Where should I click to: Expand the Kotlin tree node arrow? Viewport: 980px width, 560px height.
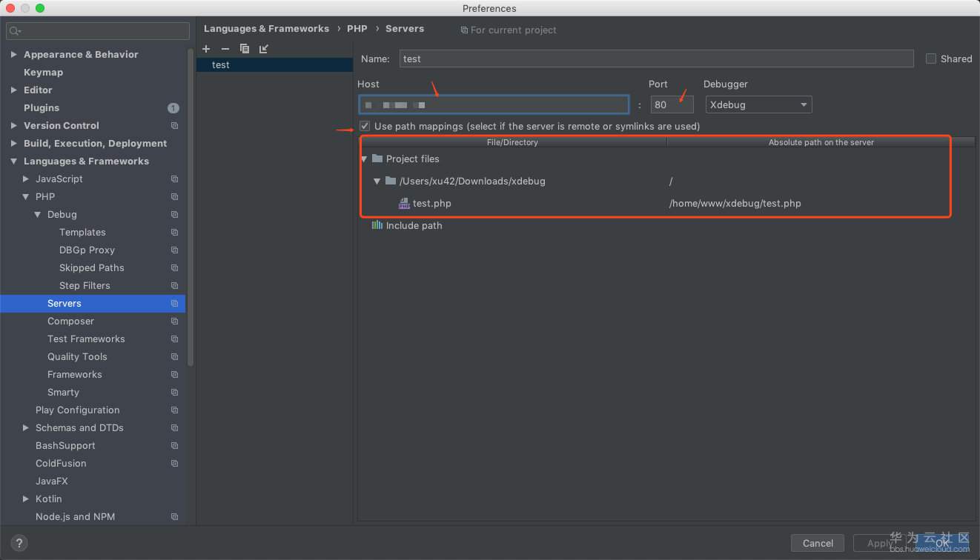26,499
